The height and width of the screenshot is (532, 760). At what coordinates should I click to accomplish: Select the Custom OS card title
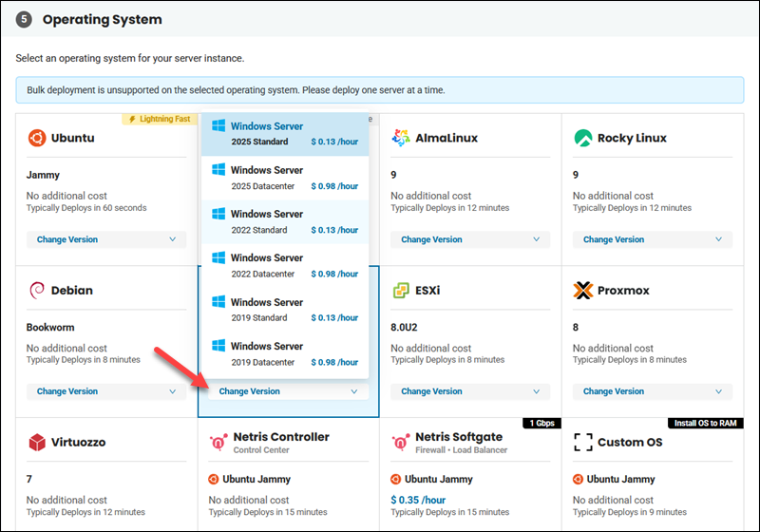[630, 442]
